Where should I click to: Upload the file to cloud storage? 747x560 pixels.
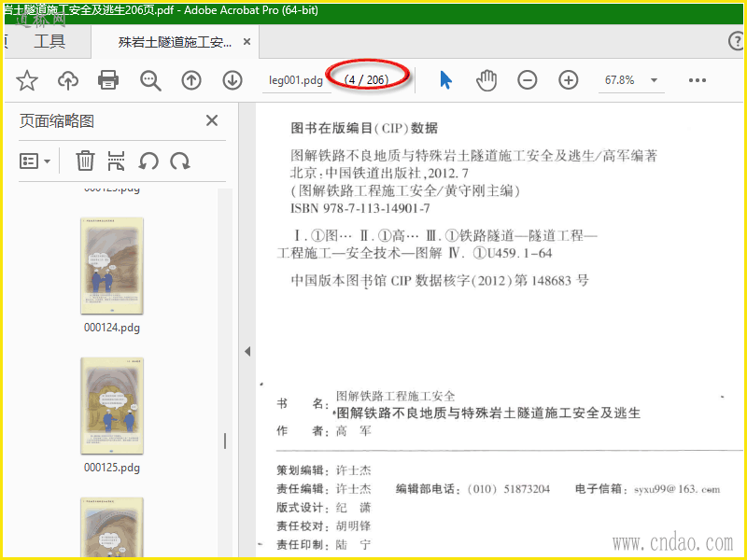point(68,80)
